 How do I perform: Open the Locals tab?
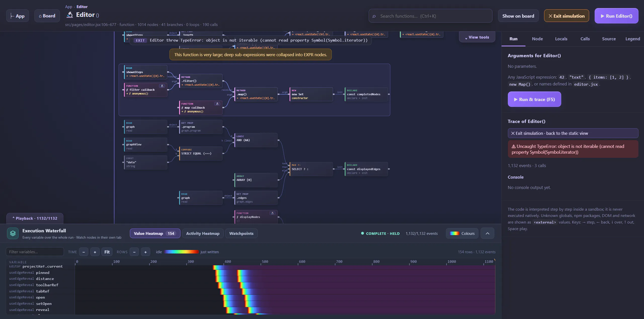coord(561,39)
